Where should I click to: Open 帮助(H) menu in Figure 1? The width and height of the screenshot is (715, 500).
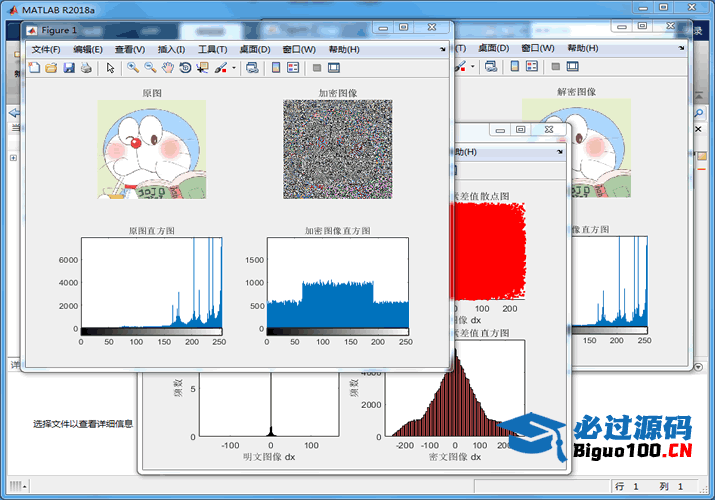[x=344, y=49]
